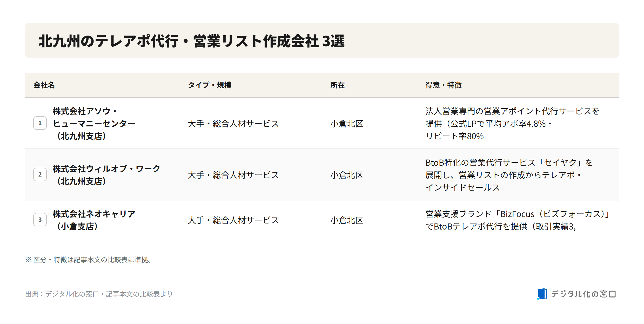Click the BizFocus feature description text
The width and height of the screenshot is (644, 324).
(518, 220)
